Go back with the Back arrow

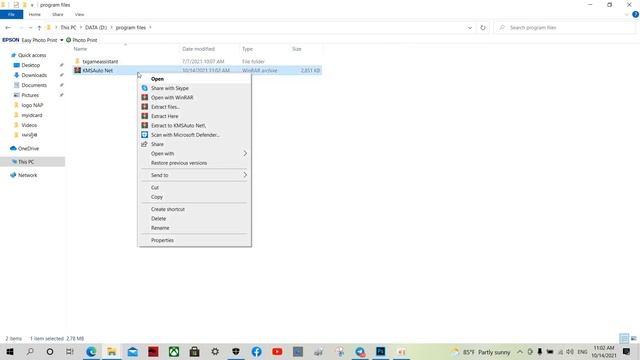(x=8, y=27)
